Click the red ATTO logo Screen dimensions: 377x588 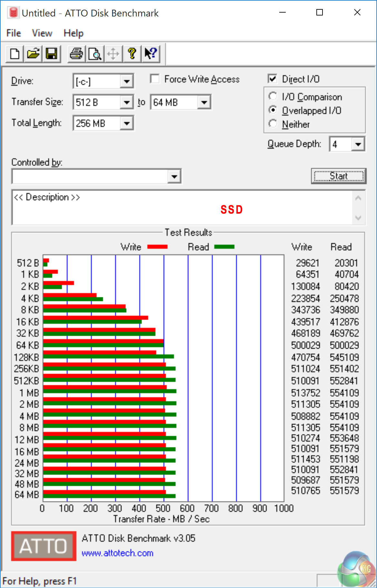click(x=44, y=546)
